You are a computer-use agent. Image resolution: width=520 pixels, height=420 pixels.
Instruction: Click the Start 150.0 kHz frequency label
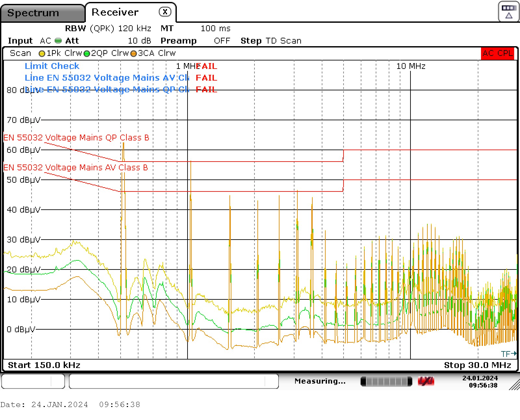click(44, 365)
